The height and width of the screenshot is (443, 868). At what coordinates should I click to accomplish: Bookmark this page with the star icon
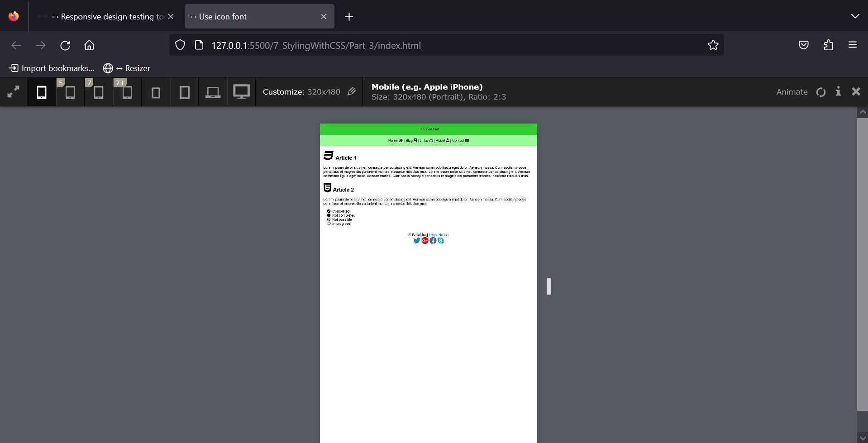pos(713,45)
